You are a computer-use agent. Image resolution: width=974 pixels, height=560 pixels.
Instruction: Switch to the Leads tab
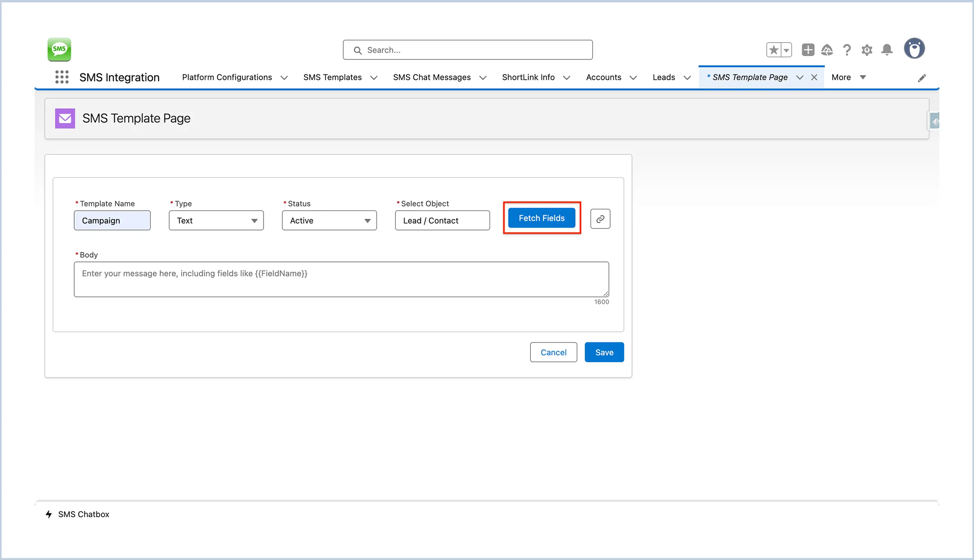(664, 77)
